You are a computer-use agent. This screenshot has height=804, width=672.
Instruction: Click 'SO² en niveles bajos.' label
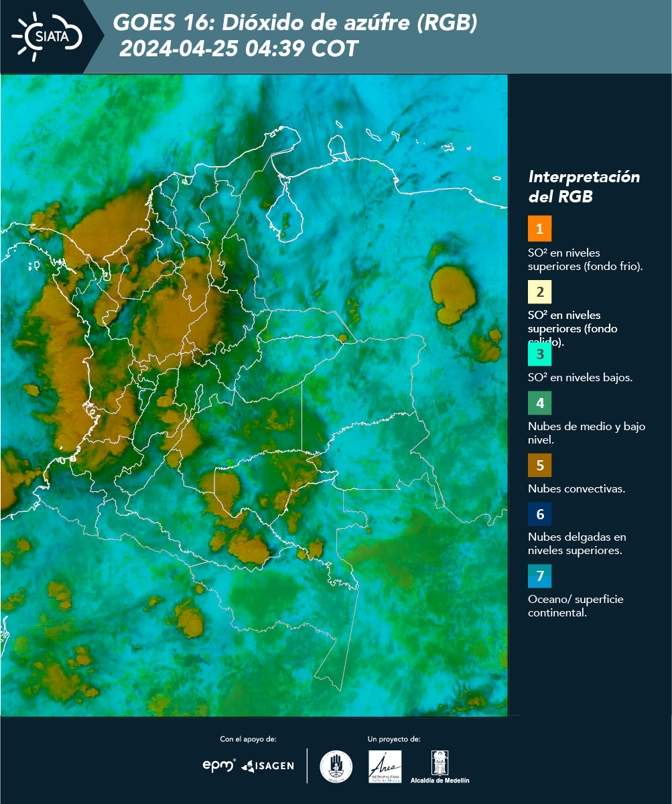coord(580,377)
